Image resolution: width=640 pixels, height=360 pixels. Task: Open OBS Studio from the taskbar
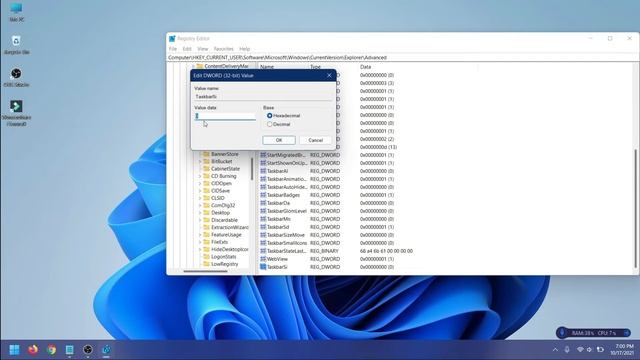(88, 350)
